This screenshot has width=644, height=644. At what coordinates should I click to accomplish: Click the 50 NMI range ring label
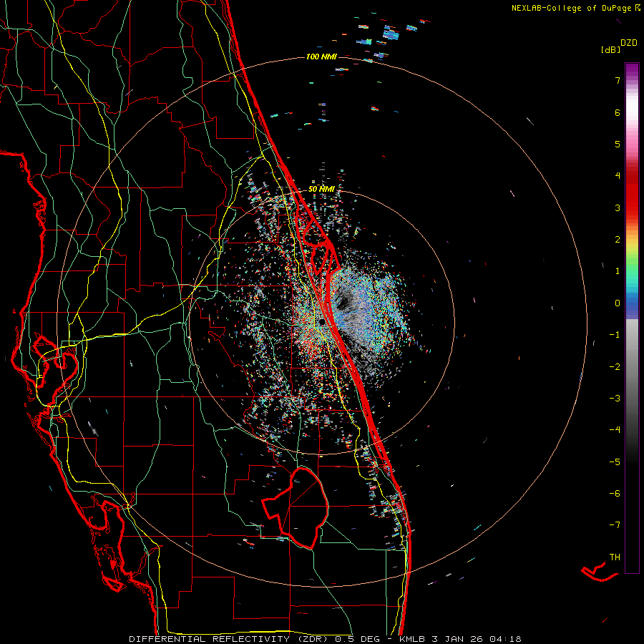tap(321, 189)
